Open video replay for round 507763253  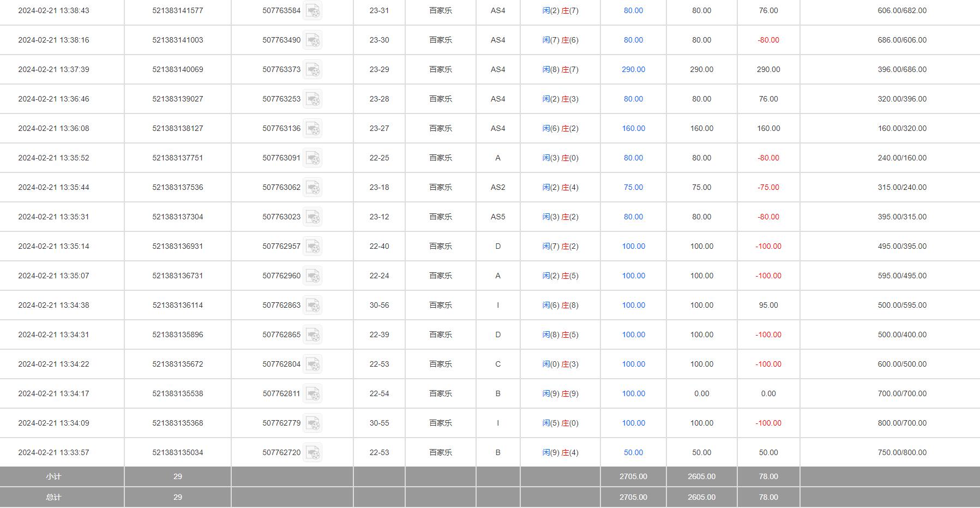point(312,99)
